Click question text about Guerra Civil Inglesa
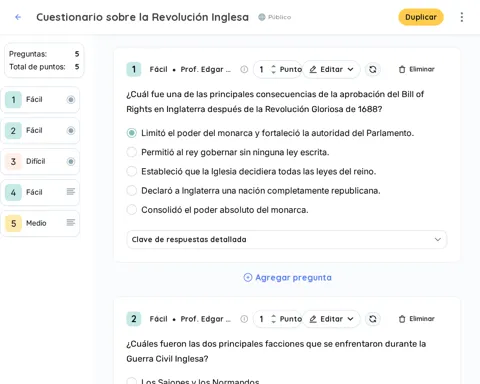 (276, 351)
